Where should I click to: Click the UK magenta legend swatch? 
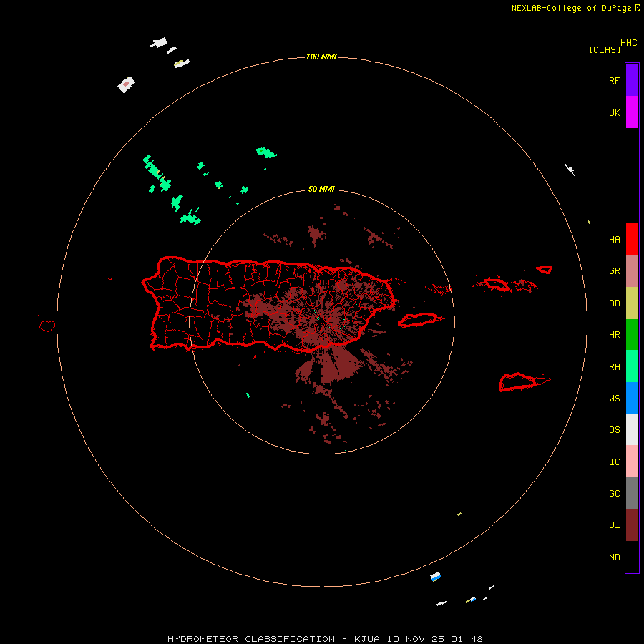click(632, 112)
